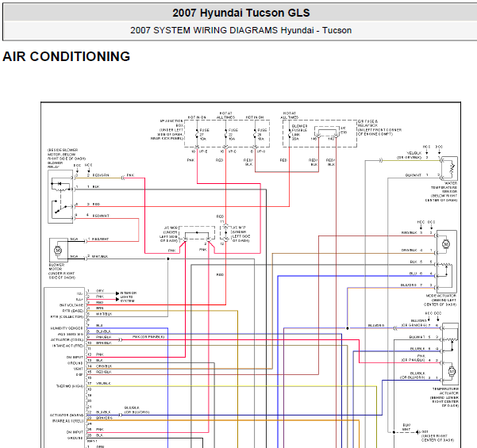Click the wire splice dot on the WHT/BLK line
Viewport: 477px width, 448px height.
pos(168,259)
